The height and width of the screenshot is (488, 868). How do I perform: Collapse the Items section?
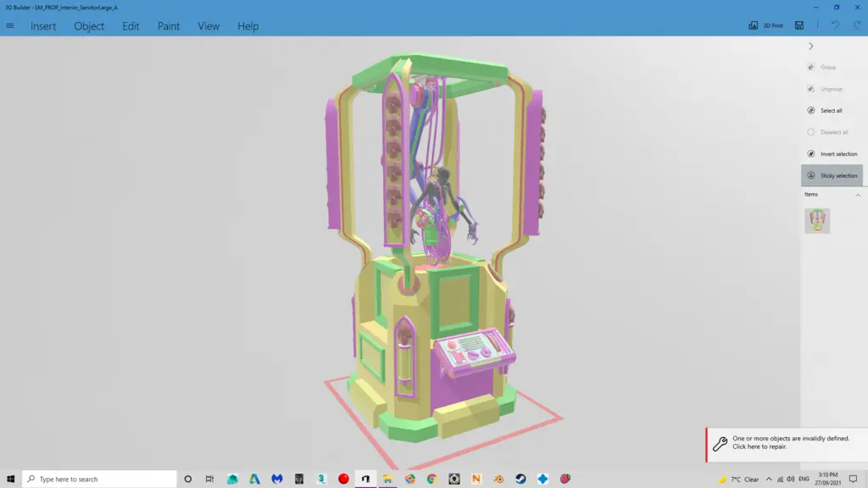pyautogui.click(x=857, y=195)
